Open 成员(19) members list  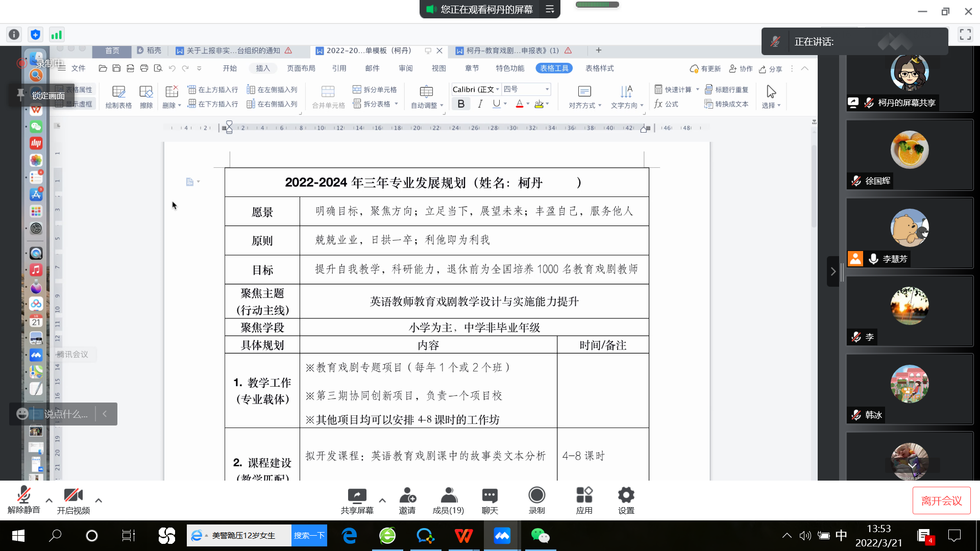pyautogui.click(x=448, y=500)
